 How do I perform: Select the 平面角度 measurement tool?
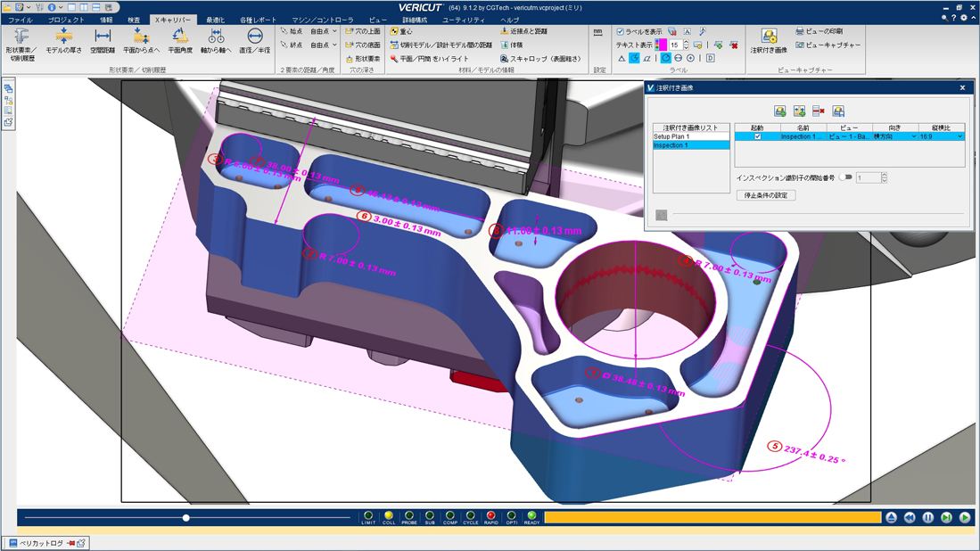coord(180,41)
